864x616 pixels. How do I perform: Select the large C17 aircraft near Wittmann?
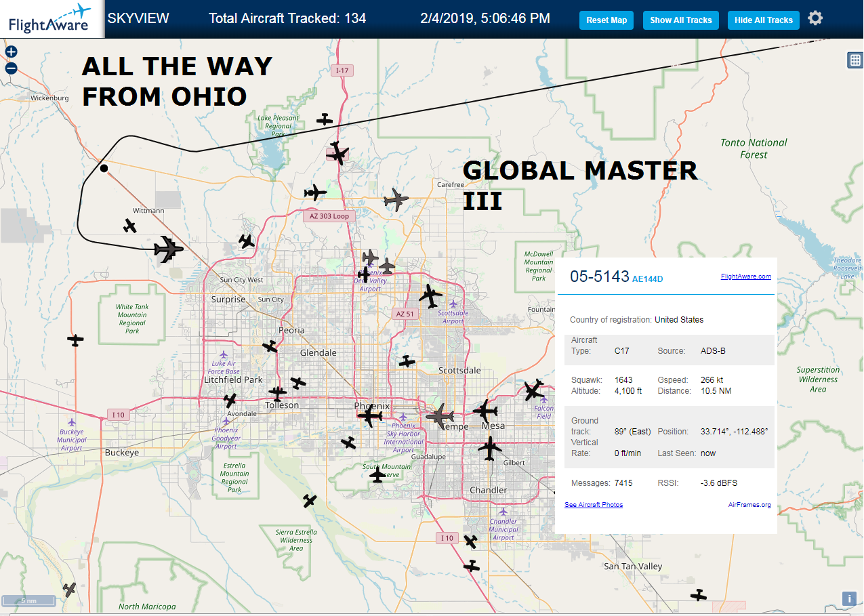click(x=169, y=249)
